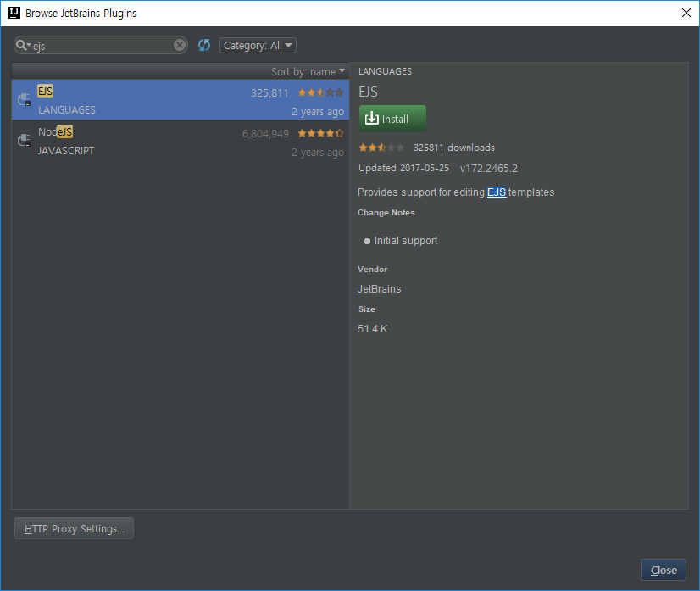Open HTTP Proxy Settings
Viewport: 700px width, 591px height.
pyautogui.click(x=74, y=528)
